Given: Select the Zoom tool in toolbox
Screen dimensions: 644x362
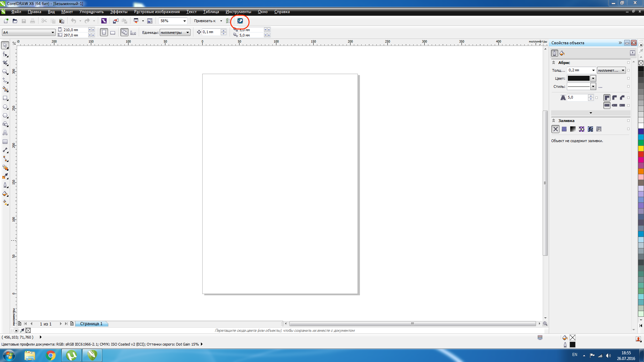Looking at the screenshot, I should click(5, 72).
